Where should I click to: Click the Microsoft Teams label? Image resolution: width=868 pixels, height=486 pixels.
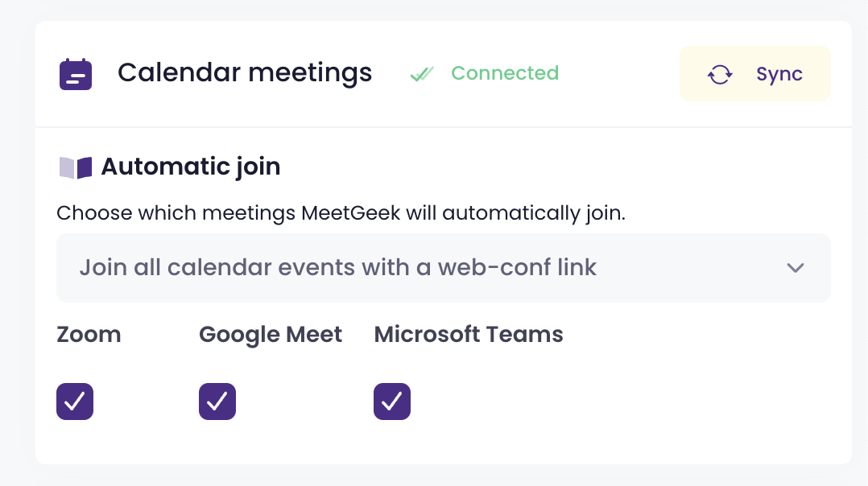(469, 335)
